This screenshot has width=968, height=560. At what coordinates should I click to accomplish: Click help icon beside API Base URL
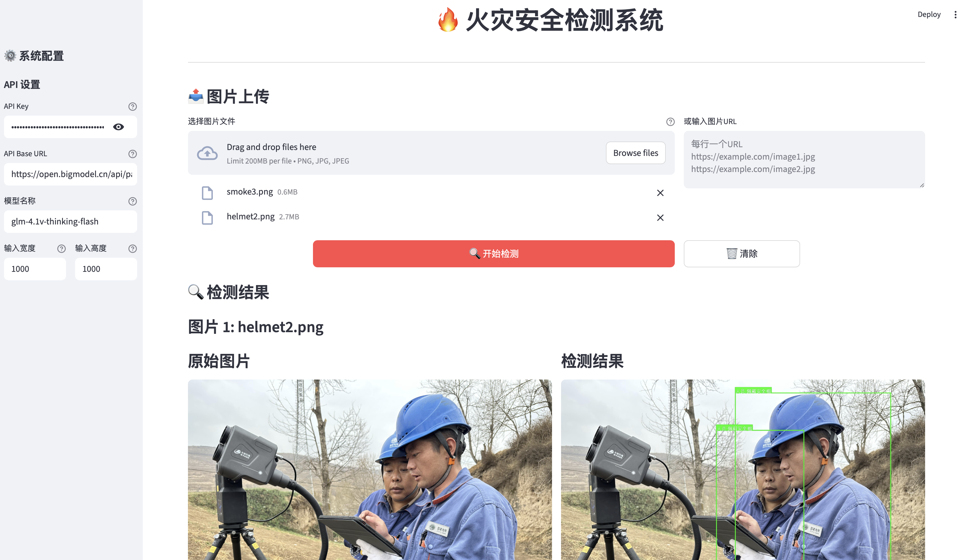tap(133, 154)
